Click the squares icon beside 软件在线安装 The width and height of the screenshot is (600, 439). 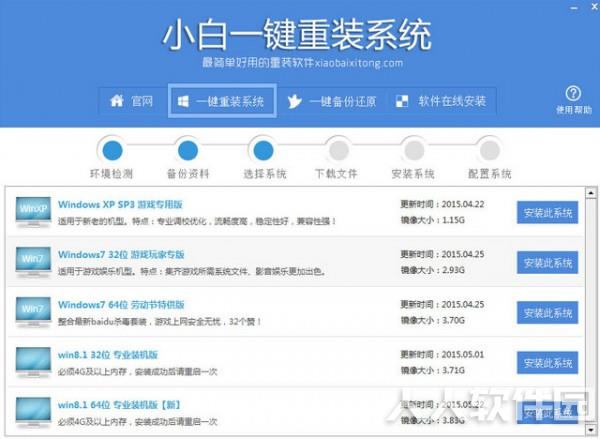[x=401, y=101]
